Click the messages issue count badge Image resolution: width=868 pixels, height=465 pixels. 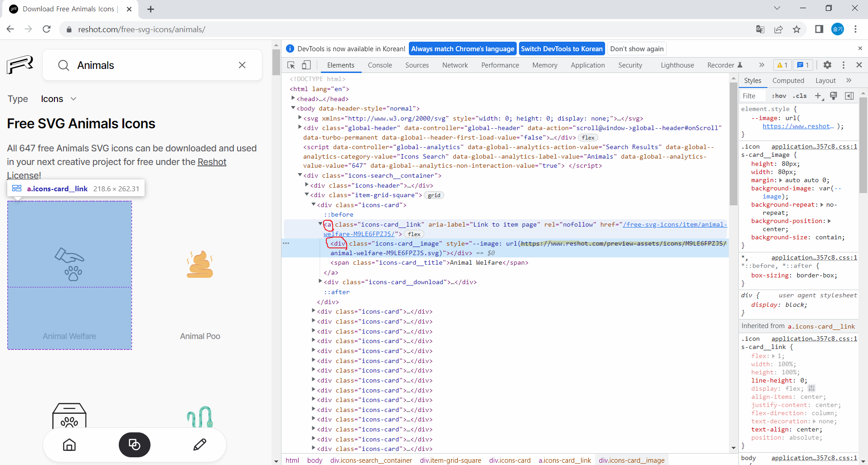click(803, 65)
